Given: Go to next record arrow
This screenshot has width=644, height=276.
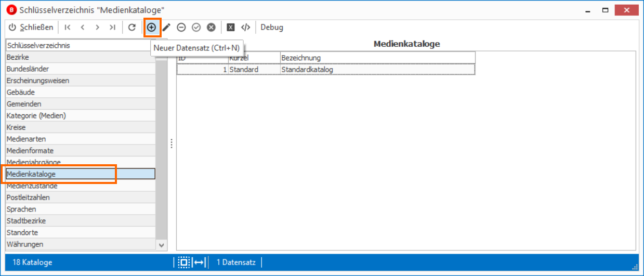Looking at the screenshot, I should (97, 27).
